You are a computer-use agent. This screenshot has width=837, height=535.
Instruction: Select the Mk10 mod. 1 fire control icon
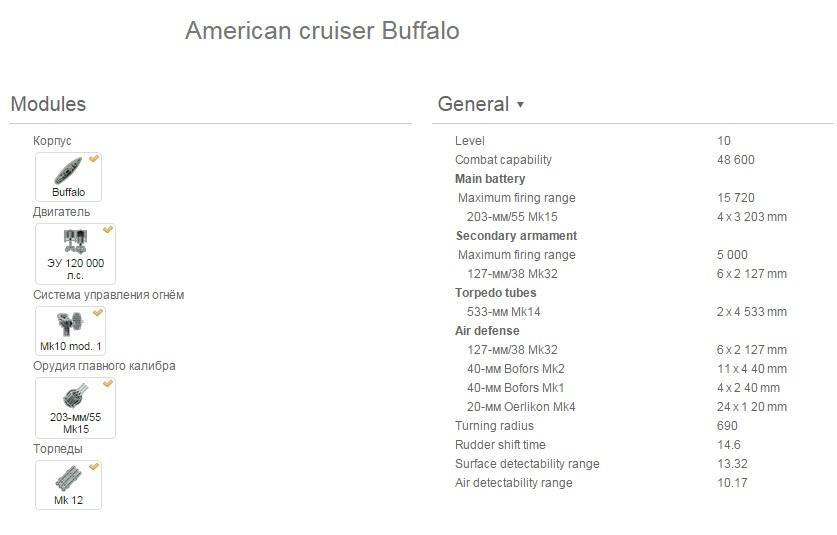(70, 331)
